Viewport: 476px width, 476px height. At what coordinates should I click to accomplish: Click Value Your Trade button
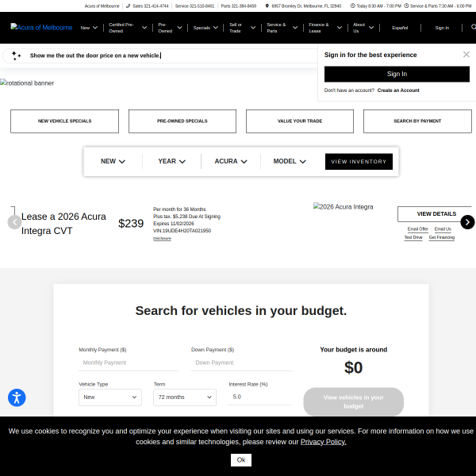point(300,121)
